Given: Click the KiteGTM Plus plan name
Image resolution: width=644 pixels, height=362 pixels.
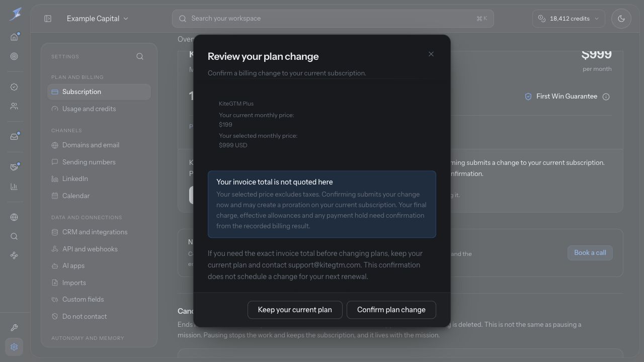Looking at the screenshot, I should [x=236, y=104].
